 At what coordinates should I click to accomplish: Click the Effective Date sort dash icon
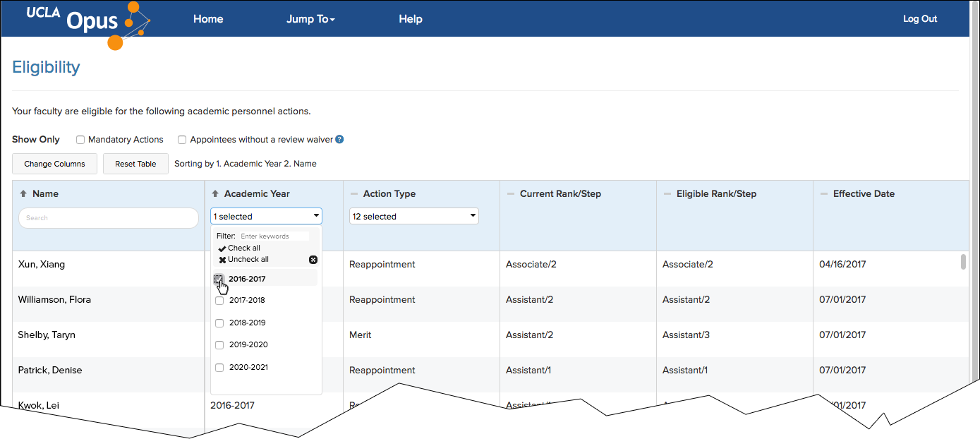[823, 193]
